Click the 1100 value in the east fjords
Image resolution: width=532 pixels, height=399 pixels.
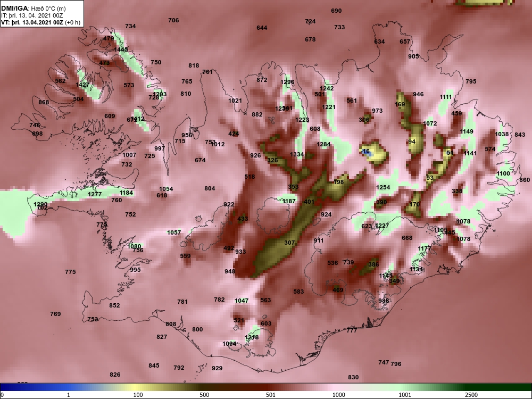click(x=503, y=173)
